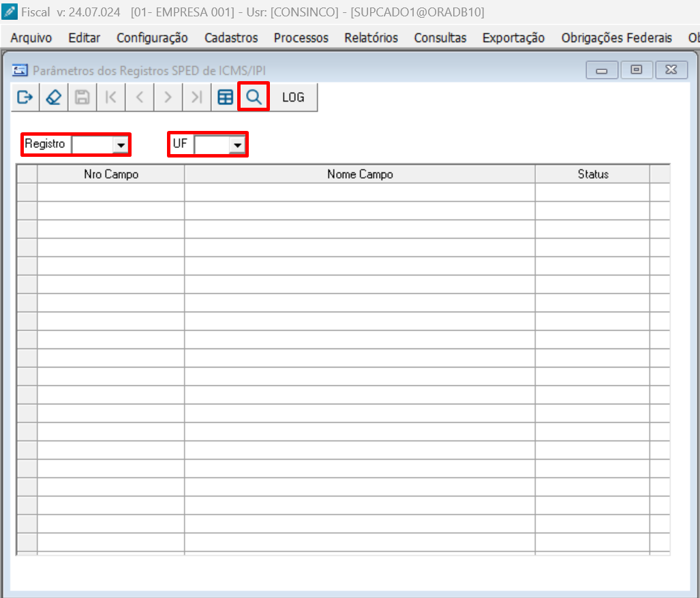700x598 pixels.
Task: Open the Processos menu
Action: pos(301,38)
